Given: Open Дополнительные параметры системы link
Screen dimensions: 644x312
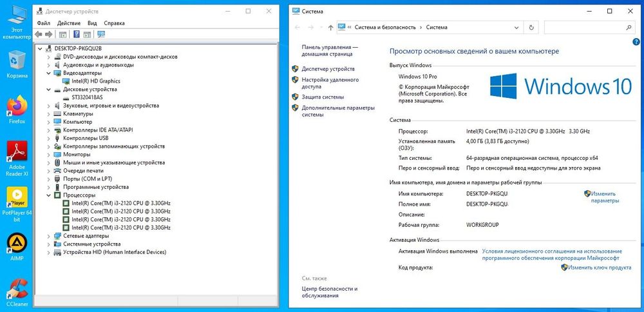Looking at the screenshot, I should click(339, 112).
